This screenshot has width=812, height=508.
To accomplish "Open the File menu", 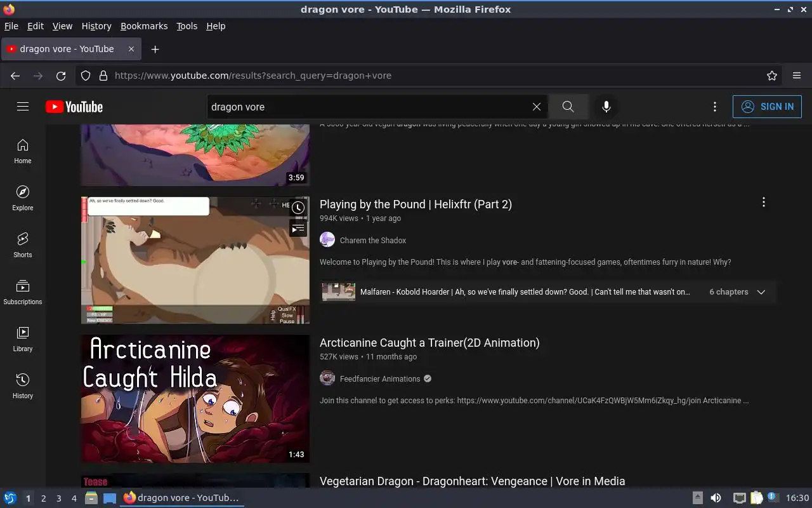I will [11, 26].
